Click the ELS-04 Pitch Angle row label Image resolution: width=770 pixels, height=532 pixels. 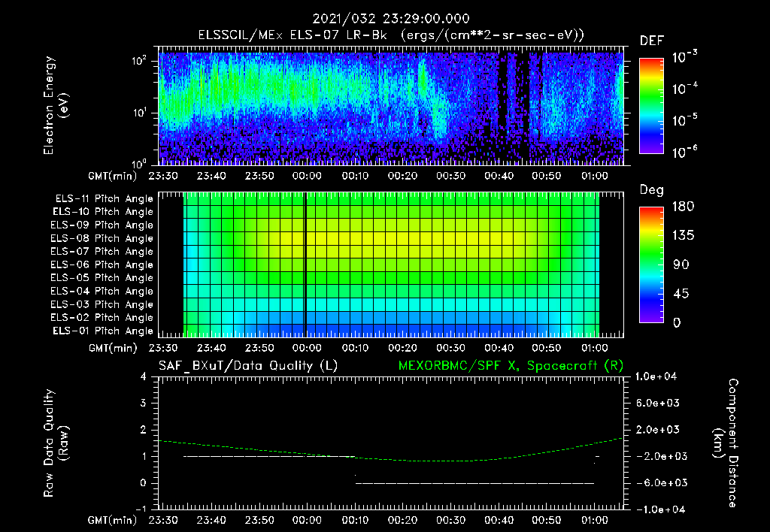click(102, 291)
